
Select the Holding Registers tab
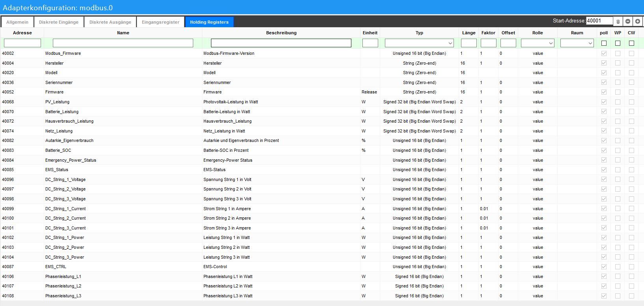[x=209, y=22]
